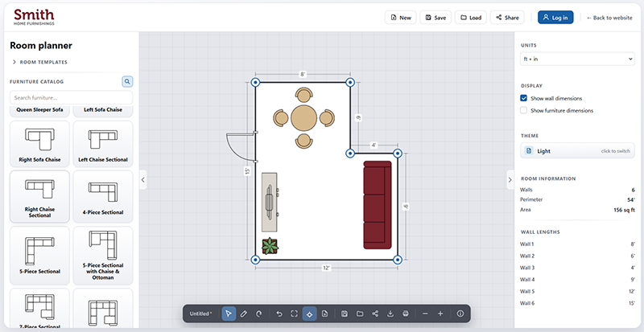Select the 7-Piece Sectional thumbnail
Screen dimensions: 644x332
[39, 309]
